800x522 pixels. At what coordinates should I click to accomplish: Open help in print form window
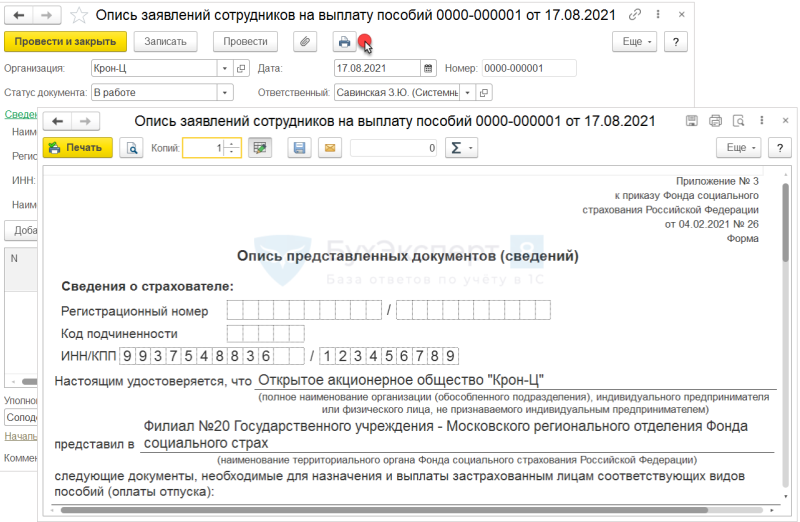point(780,148)
